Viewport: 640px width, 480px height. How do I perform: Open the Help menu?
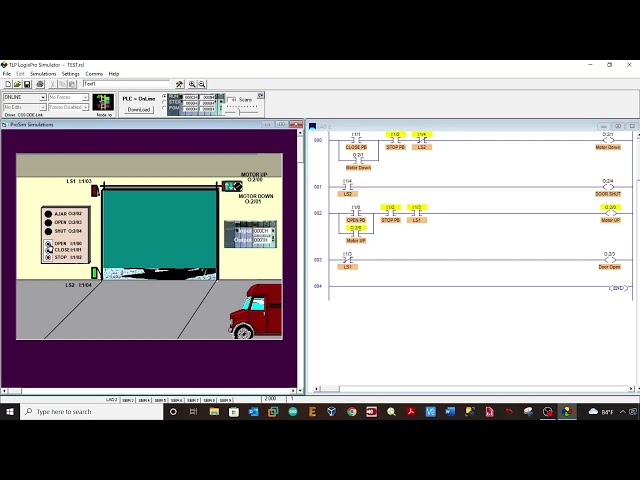tap(114, 74)
